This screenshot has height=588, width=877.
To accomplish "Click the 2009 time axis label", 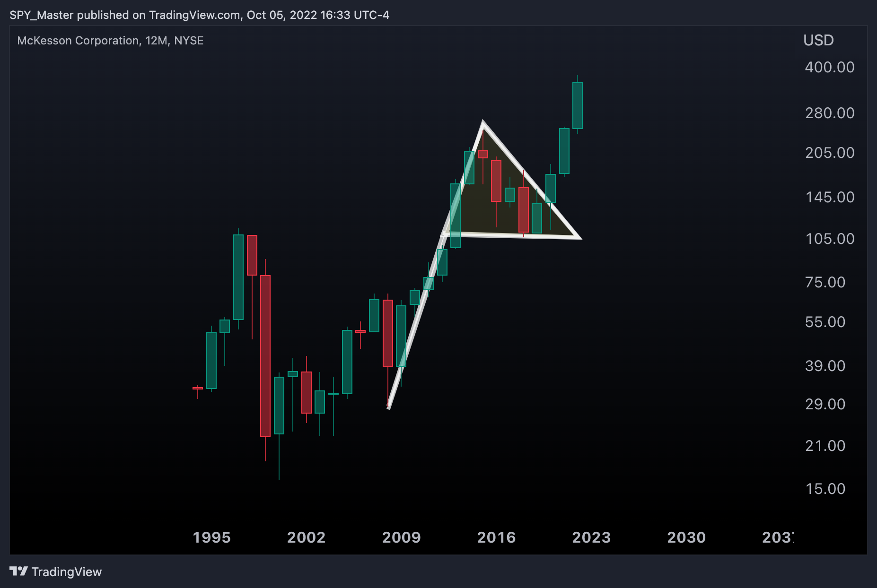I will pos(401,537).
